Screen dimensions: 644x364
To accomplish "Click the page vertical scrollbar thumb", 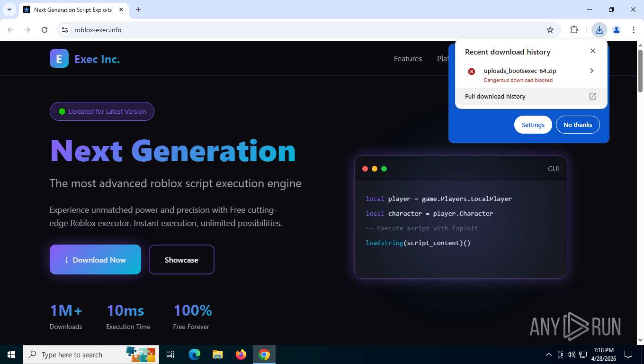I will [640, 71].
